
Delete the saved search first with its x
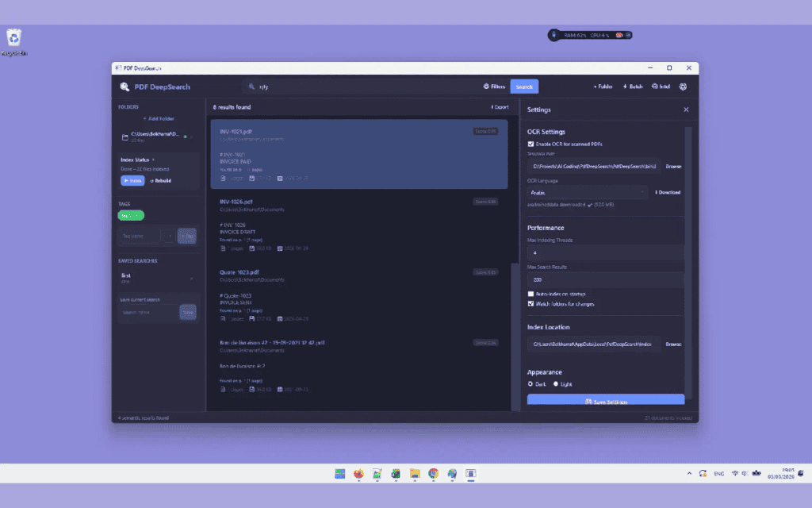pos(192,279)
